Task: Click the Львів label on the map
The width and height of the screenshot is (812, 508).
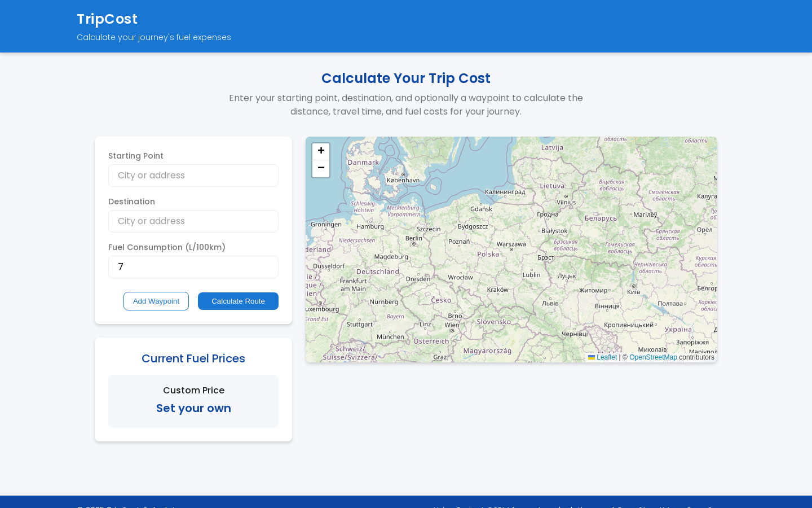Action: click(x=550, y=303)
